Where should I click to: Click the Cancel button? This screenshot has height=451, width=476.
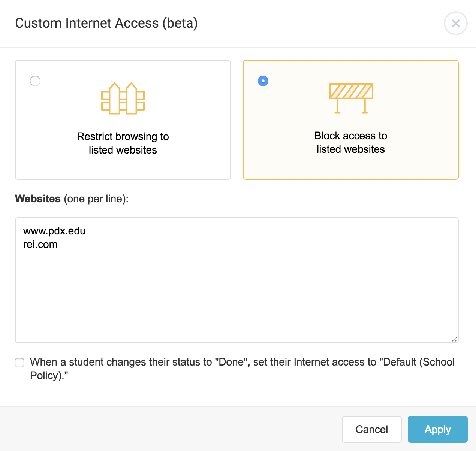371,429
